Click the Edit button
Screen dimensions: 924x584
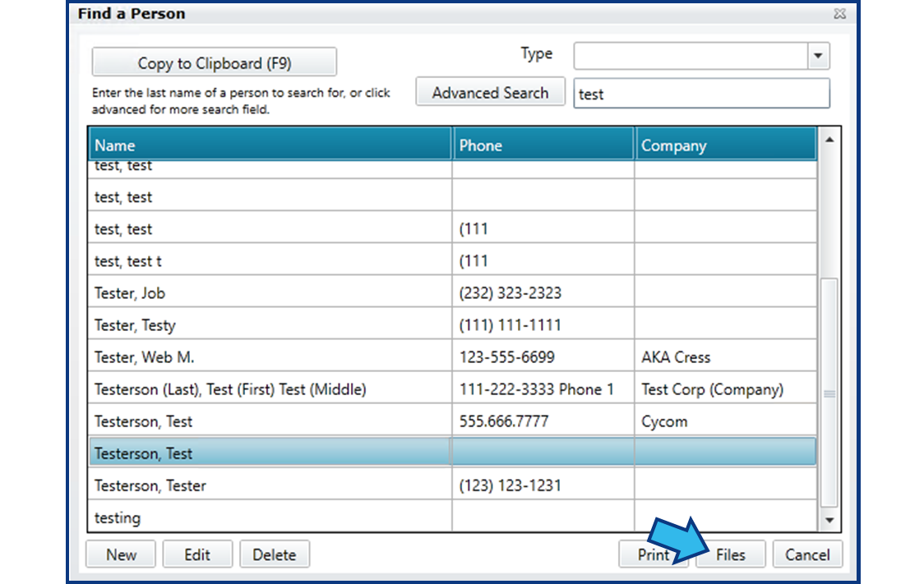coord(196,554)
